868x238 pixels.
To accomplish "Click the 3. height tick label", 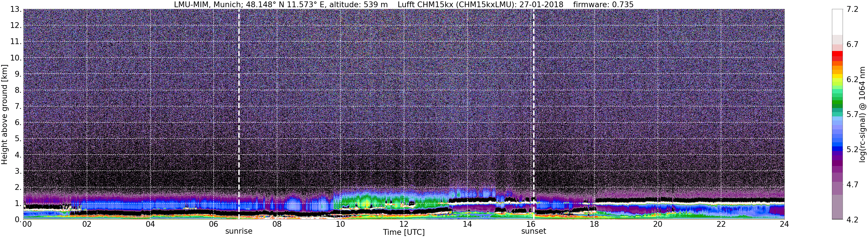I will pyautogui.click(x=18, y=171).
